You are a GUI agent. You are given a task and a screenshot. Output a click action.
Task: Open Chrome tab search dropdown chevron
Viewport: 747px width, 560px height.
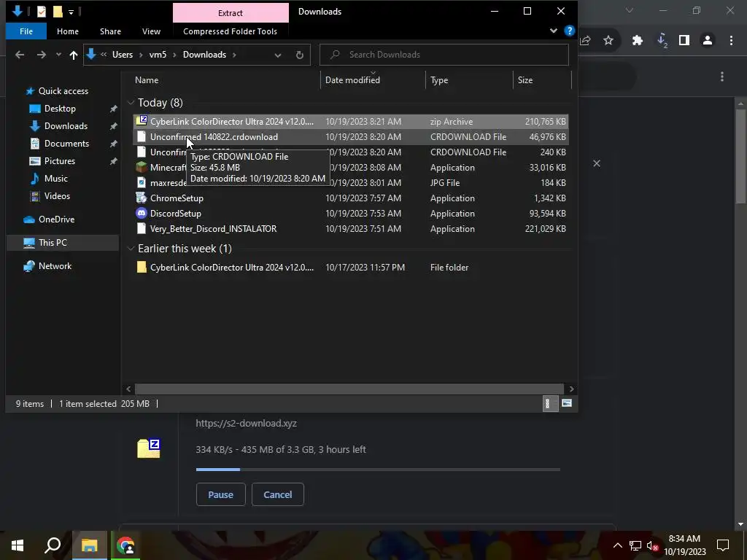coord(630,10)
